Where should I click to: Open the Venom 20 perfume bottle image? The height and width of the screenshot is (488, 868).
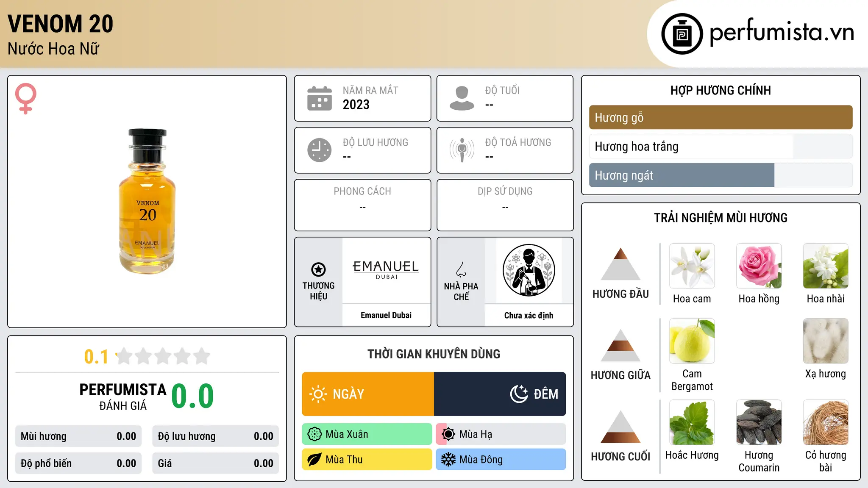point(147,201)
